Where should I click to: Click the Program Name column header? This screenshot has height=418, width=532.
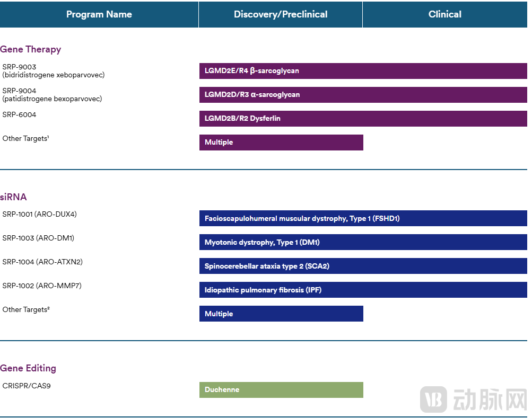coord(99,14)
